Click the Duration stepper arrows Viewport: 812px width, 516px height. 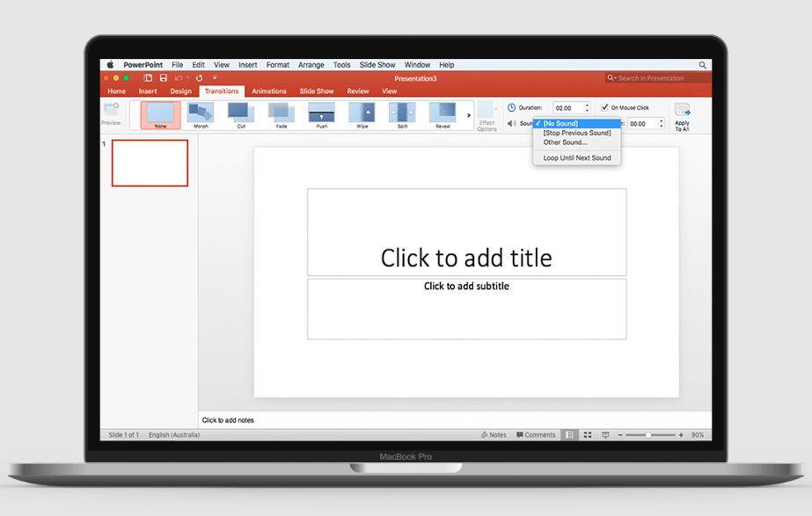(588, 107)
